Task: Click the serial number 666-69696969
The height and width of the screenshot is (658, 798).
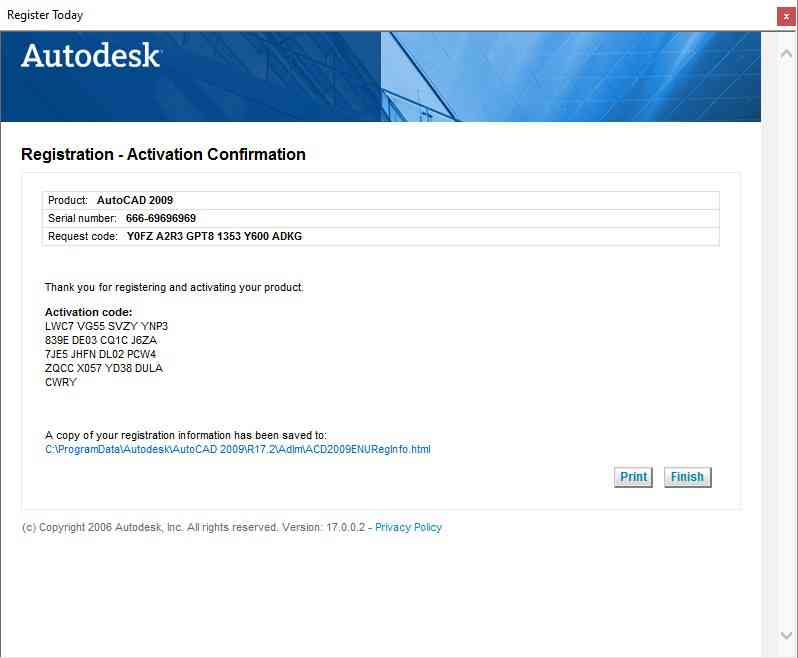Action: click(x=161, y=218)
